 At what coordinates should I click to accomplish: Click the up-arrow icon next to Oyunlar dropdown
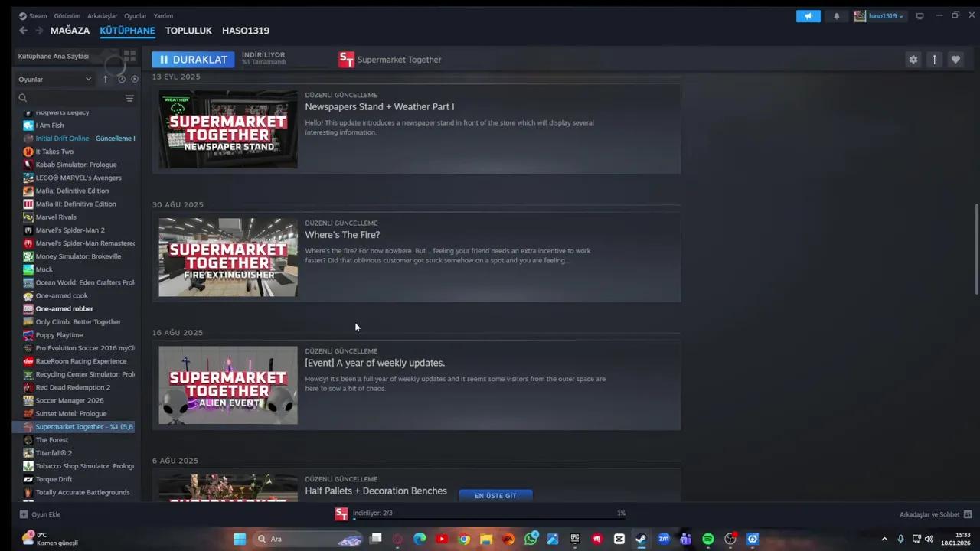[x=106, y=79]
